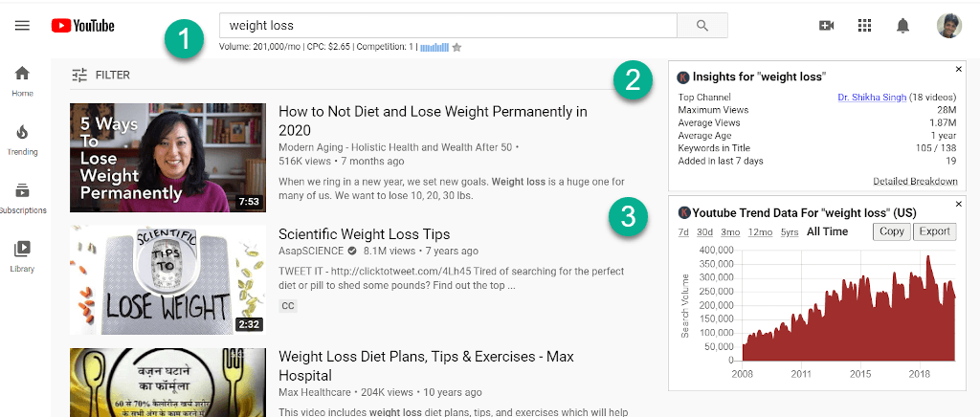
Task: Star the keyword under the search bar
Action: pyautogui.click(x=457, y=47)
